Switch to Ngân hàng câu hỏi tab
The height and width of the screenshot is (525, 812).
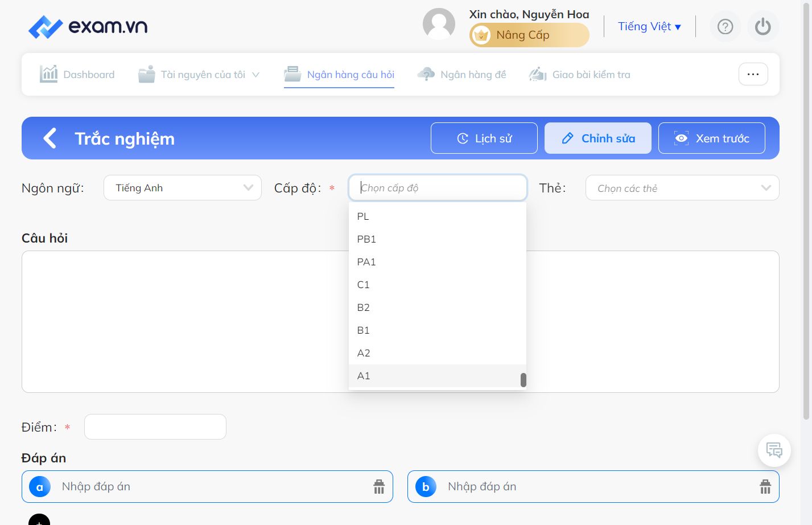(339, 75)
